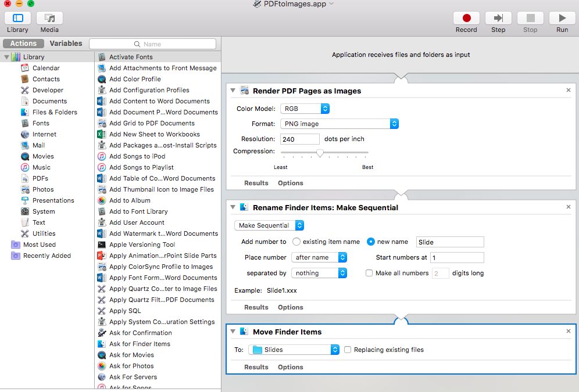579x392 pixels.
Task: Select the 'new name' radio button
Action: (371, 242)
